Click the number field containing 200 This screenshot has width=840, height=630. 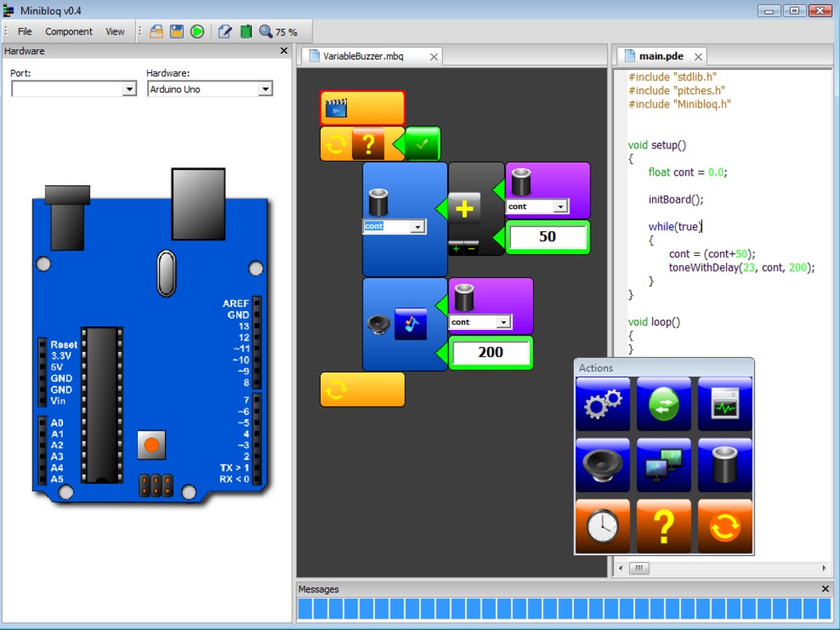491,353
